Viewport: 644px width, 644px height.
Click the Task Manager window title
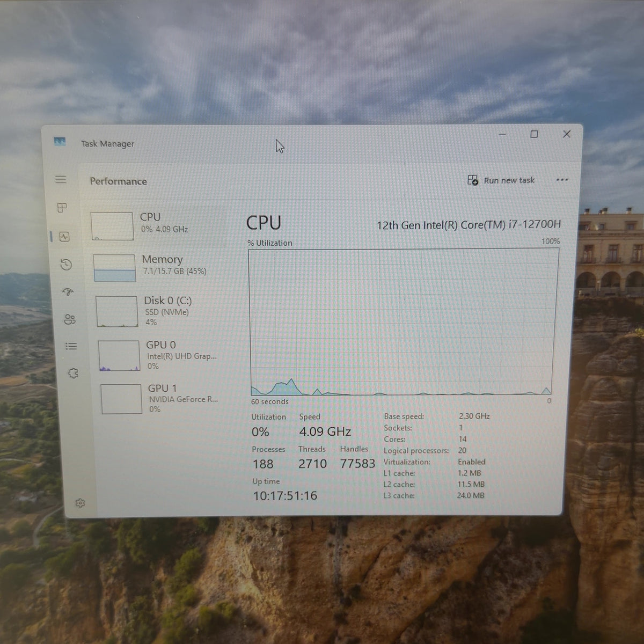[107, 144]
